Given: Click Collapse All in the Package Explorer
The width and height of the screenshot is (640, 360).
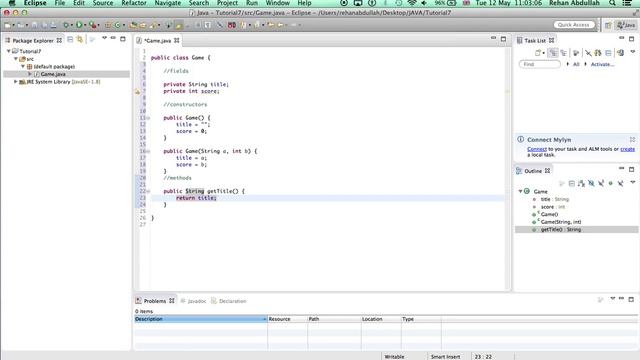Looking at the screenshot, I should pyautogui.click(x=70, y=40).
